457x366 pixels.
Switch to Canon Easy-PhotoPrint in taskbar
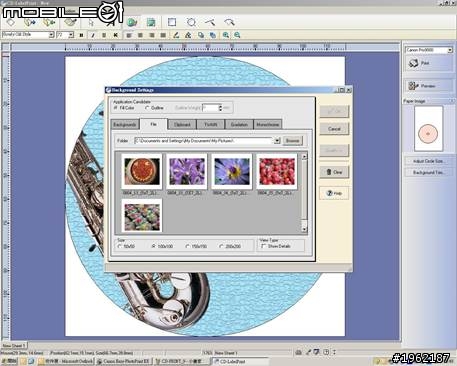pyautogui.click(x=124, y=361)
